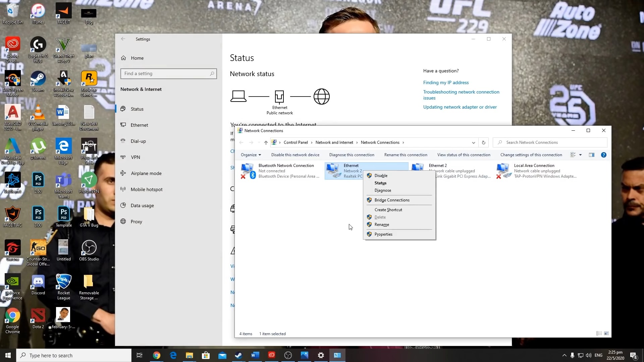Show hidden system tray icons
Image resolution: width=644 pixels, height=362 pixels.
tap(564, 355)
